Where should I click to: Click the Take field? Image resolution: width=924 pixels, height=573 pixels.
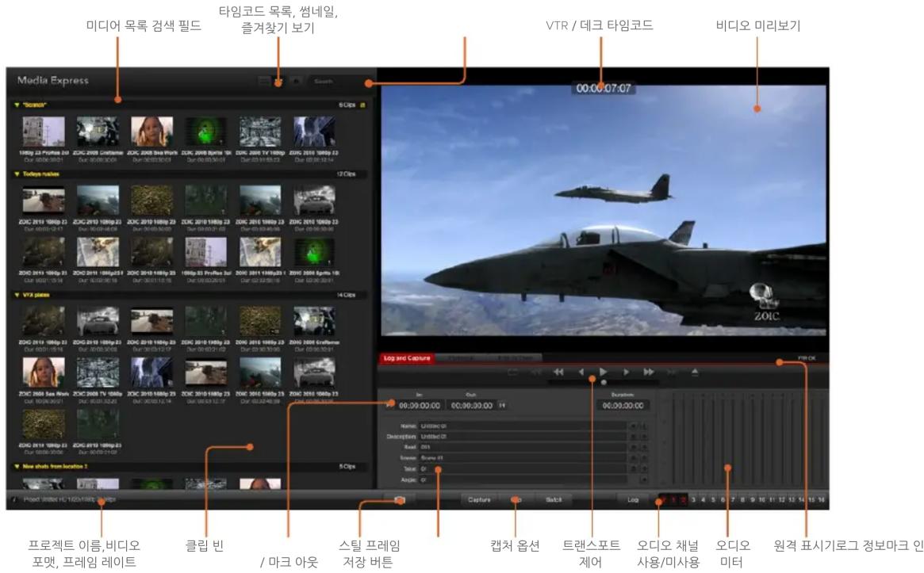click(522, 468)
